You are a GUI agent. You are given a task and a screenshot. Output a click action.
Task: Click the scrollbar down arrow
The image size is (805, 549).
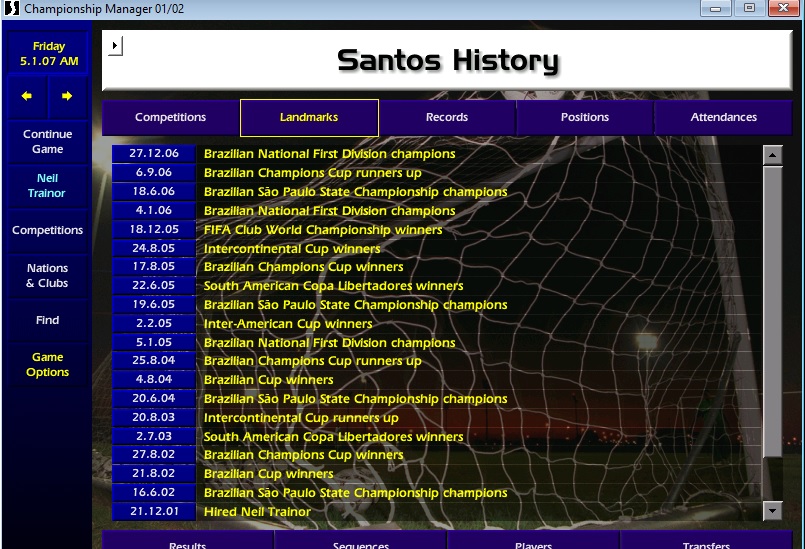pos(772,510)
